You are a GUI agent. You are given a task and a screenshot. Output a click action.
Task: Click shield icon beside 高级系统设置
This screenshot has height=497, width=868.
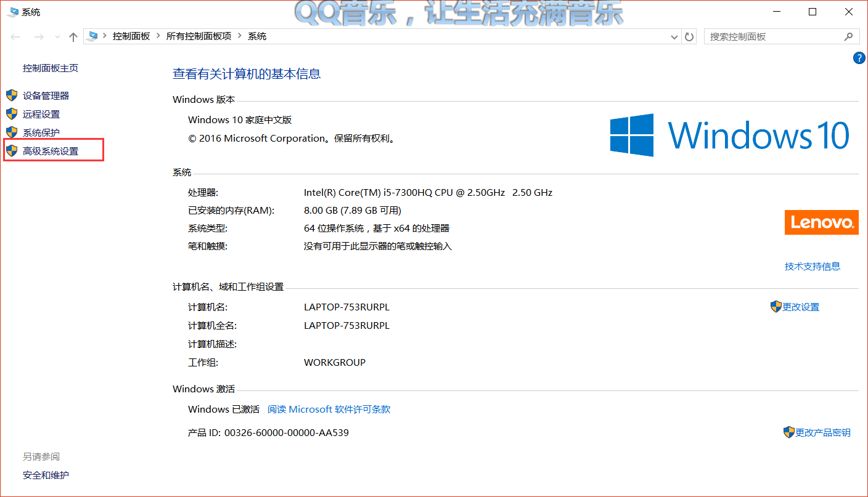point(12,151)
